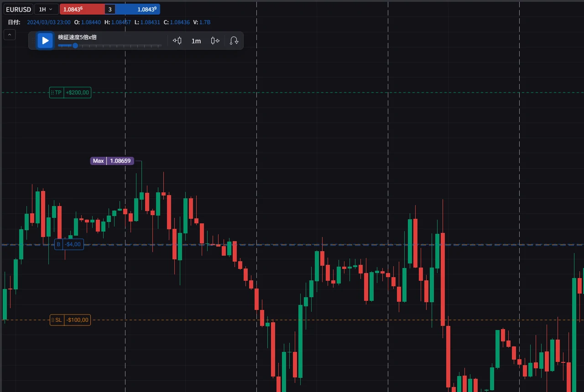Sell at red bid price 1.08436

pyautogui.click(x=82, y=9)
